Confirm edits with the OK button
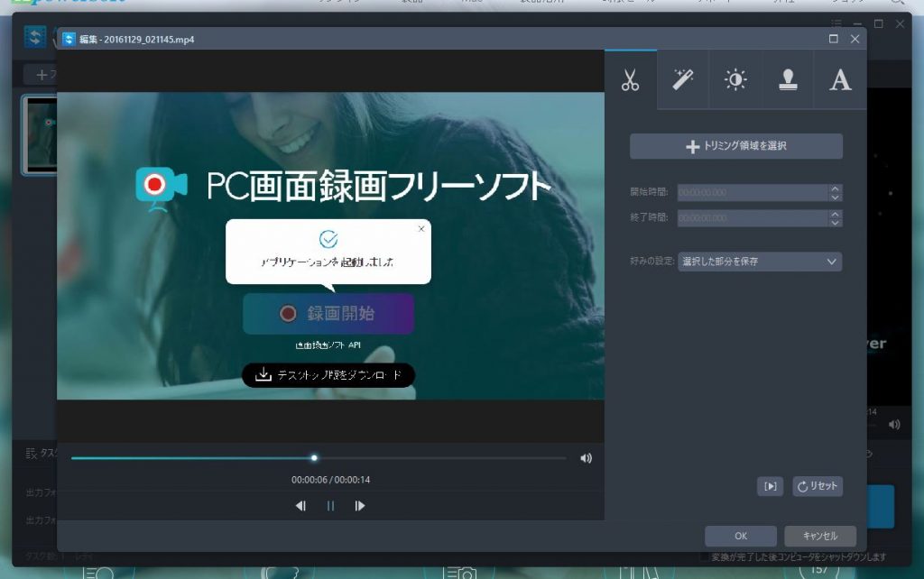The height and width of the screenshot is (579, 924). click(740, 536)
